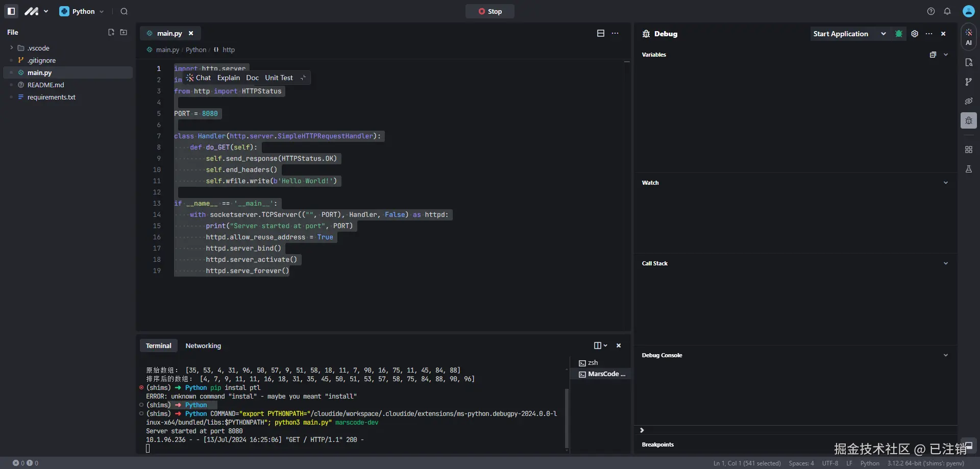Viewport: 980px width, 469px height.
Task: Switch to the Networking tab
Action: point(203,345)
